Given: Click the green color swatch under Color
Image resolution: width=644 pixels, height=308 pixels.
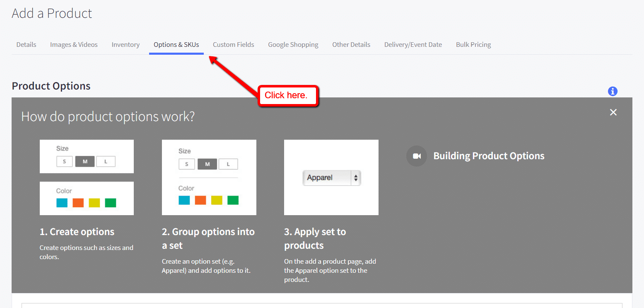Looking at the screenshot, I should point(110,203).
